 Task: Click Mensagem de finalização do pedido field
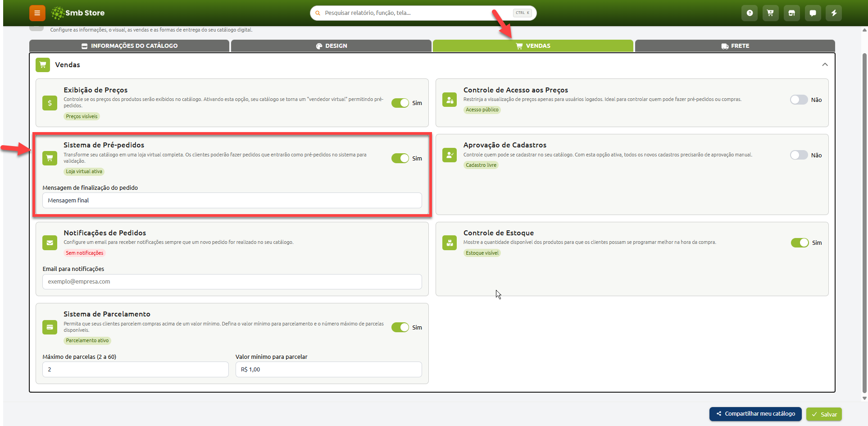pos(232,201)
